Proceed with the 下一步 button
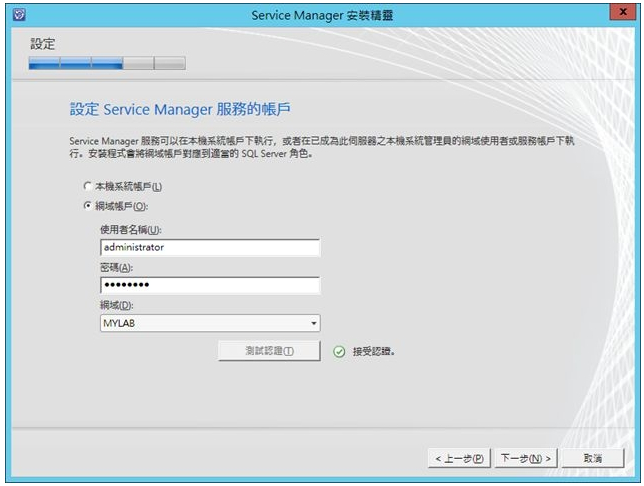The image size is (644, 486). tap(525, 458)
